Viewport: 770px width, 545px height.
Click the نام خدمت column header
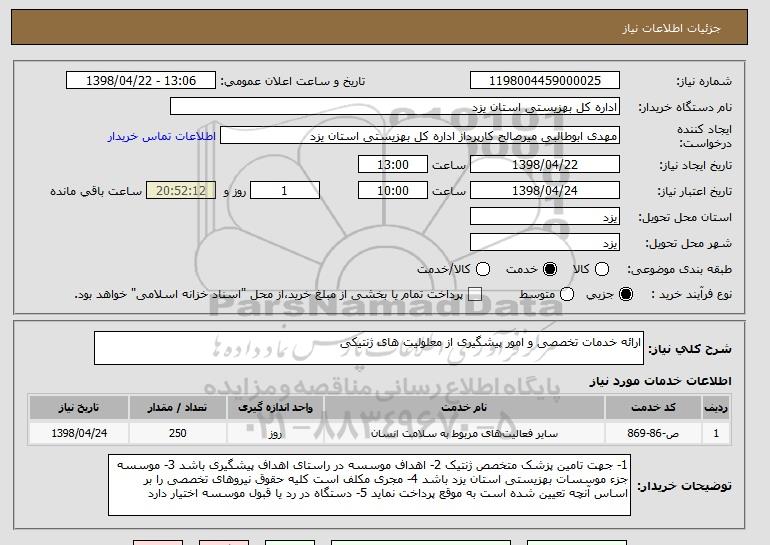click(x=464, y=408)
